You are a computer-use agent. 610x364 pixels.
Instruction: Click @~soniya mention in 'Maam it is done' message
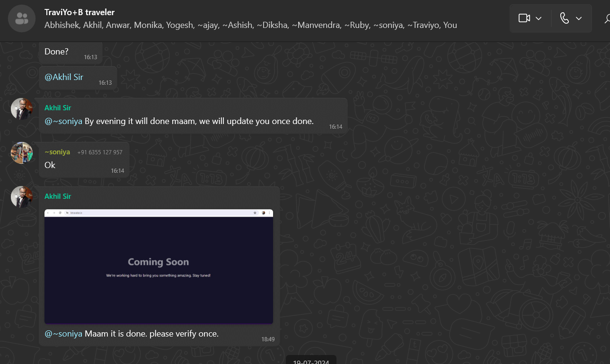tap(63, 334)
